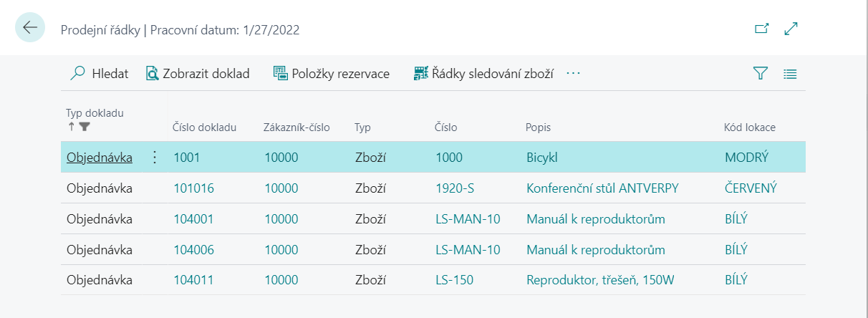Open Reproduktor, třešeň, 150W description link
Viewport: 868px width, 318px height.
point(600,280)
